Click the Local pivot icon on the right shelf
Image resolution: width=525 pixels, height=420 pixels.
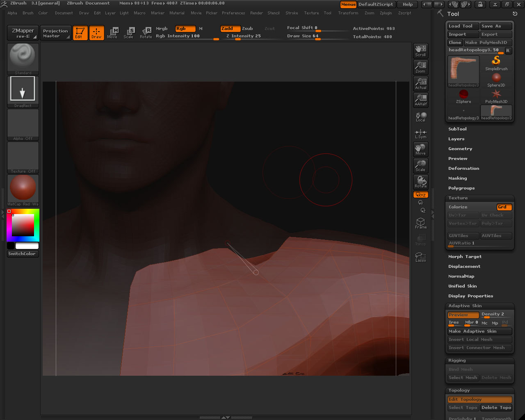click(x=420, y=116)
